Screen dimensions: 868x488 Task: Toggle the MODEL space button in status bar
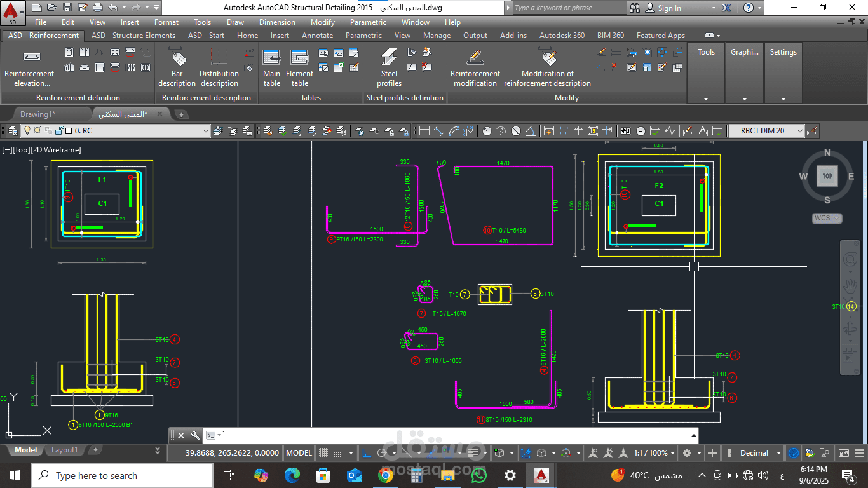[299, 453]
